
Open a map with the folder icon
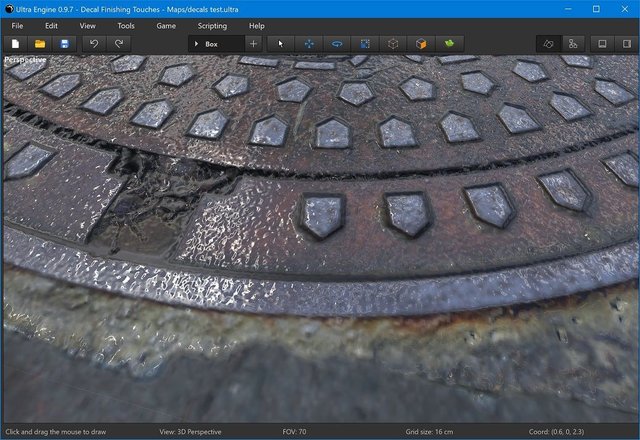click(x=40, y=44)
